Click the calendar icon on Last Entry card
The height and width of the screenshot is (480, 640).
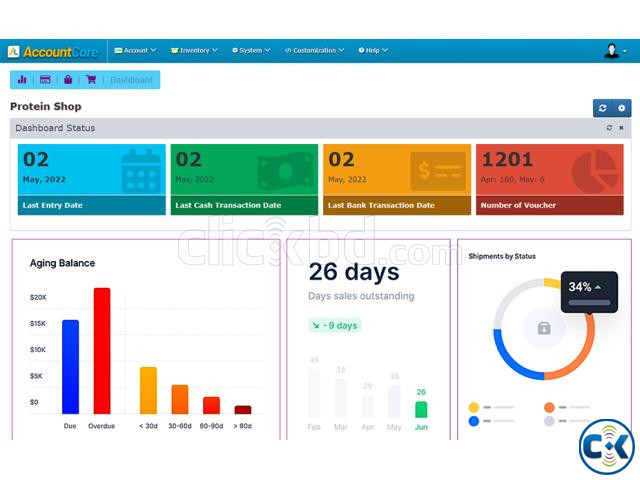pos(141,171)
